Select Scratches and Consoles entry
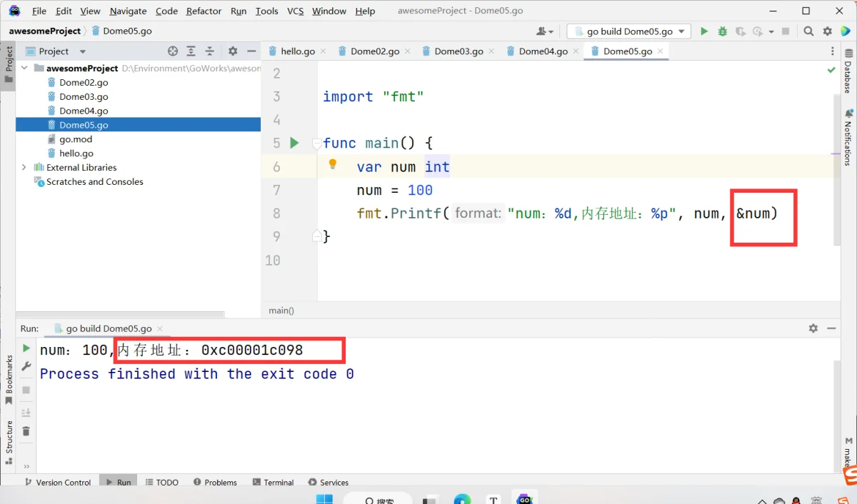 pos(94,181)
